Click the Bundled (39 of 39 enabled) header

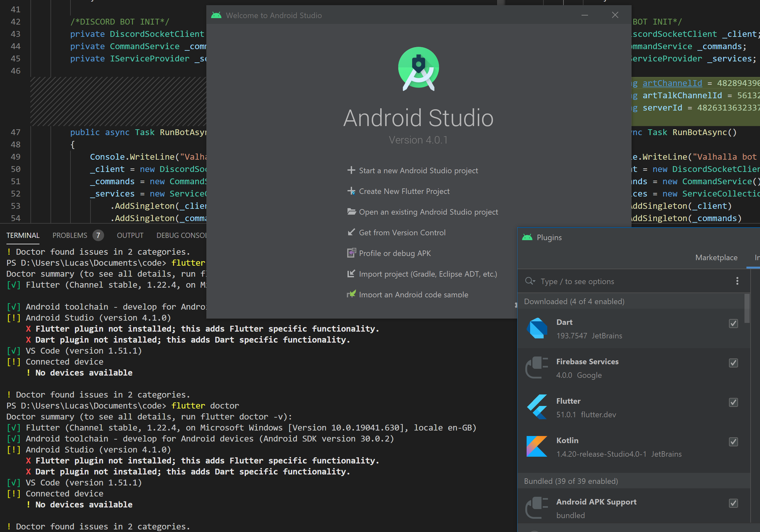point(571,481)
